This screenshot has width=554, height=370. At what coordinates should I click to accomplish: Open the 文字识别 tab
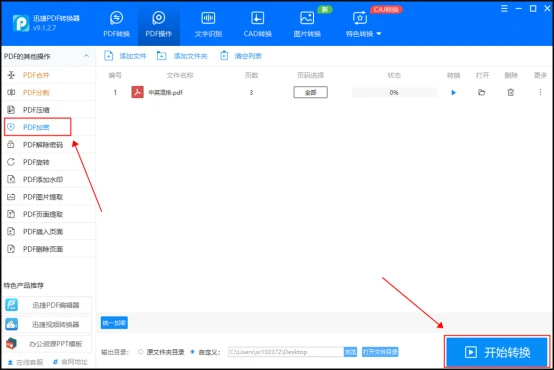208,24
